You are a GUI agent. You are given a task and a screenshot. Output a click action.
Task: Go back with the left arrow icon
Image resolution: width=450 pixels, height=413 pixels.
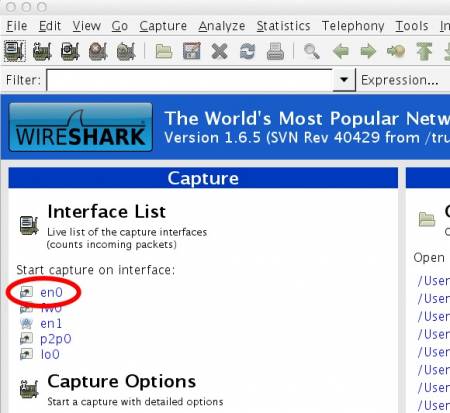[341, 52]
